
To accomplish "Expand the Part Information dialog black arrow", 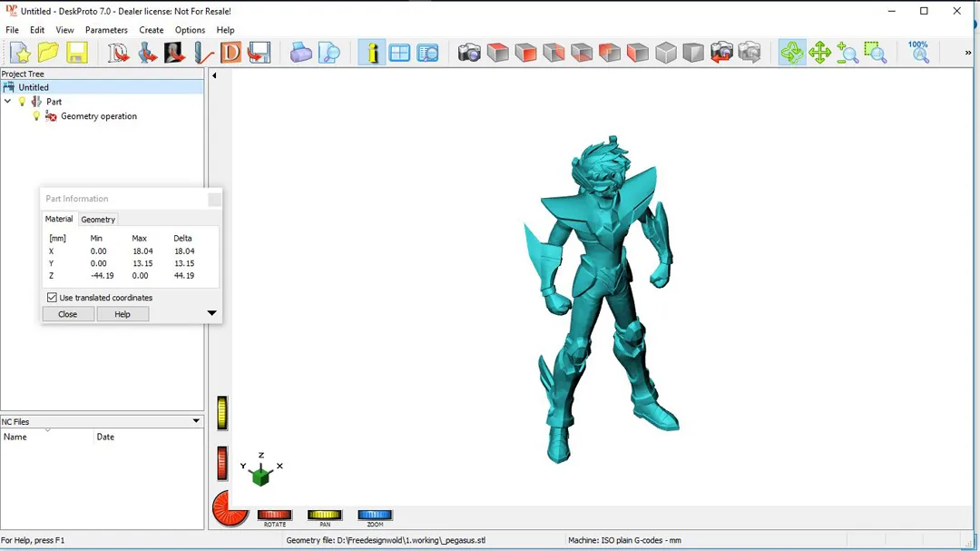I will (x=211, y=313).
